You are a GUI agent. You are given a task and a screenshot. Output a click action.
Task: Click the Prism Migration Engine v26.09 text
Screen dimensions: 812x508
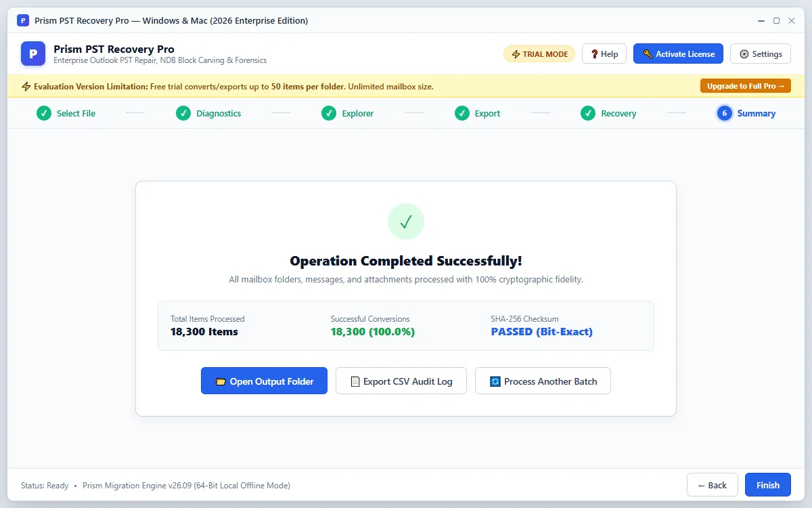click(x=186, y=486)
